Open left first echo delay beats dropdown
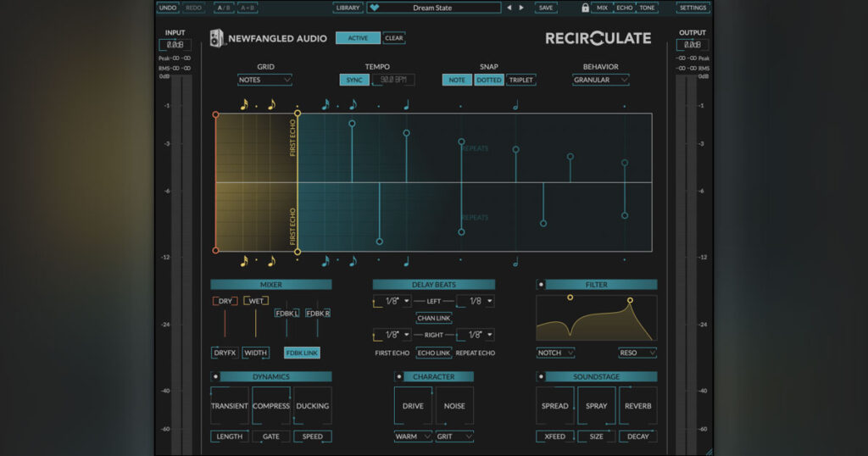 pyautogui.click(x=392, y=301)
